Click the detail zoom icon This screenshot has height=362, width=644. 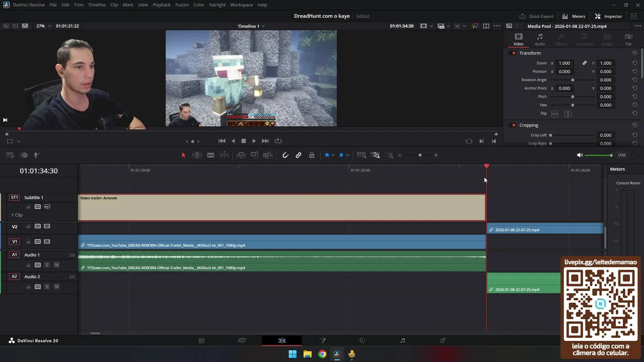(375, 155)
